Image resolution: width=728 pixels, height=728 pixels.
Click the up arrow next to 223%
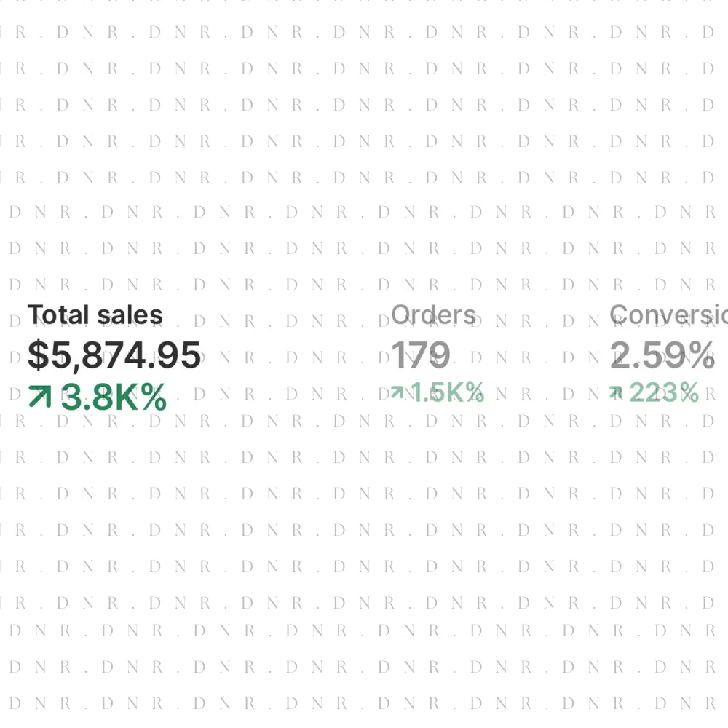pos(616,393)
